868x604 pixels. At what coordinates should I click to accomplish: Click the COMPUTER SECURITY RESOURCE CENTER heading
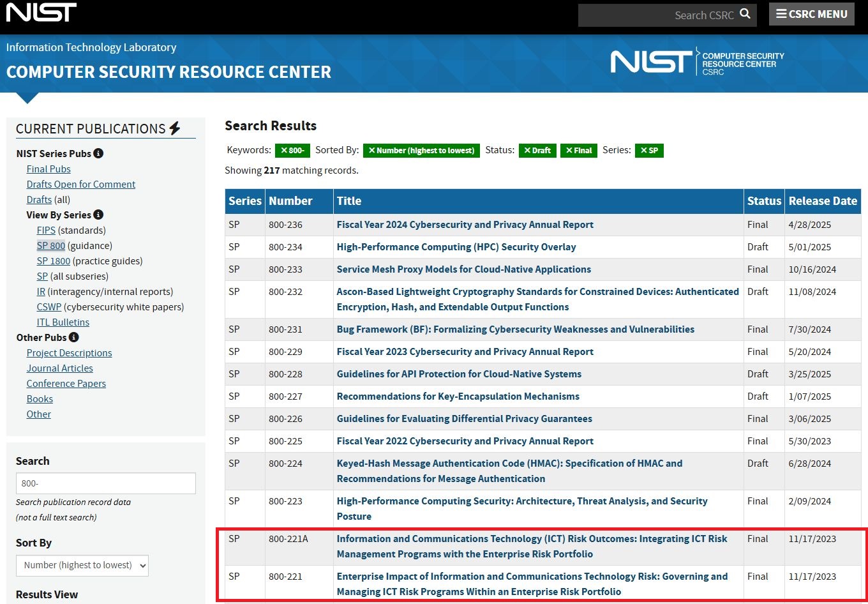point(169,72)
